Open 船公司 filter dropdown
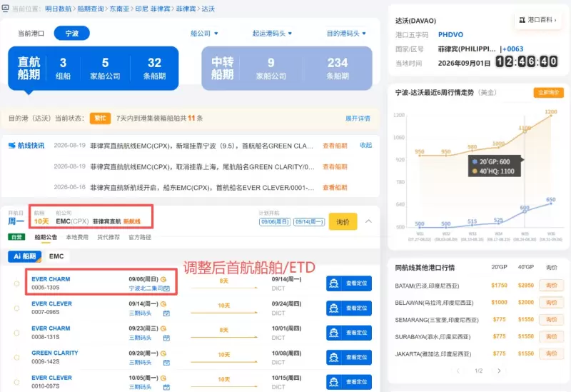Image resolution: width=571 pixels, height=392 pixels. point(204,34)
